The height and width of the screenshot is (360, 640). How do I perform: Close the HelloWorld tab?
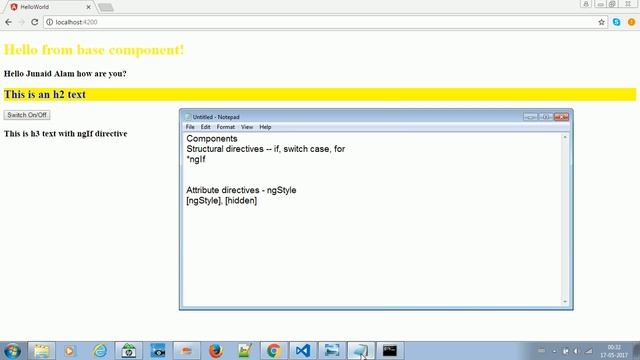(88, 7)
